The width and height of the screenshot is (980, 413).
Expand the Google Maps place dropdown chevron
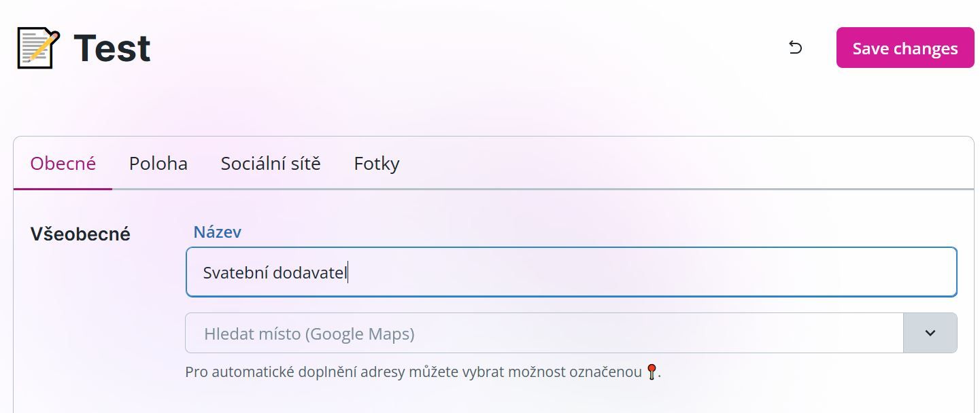[930, 333]
